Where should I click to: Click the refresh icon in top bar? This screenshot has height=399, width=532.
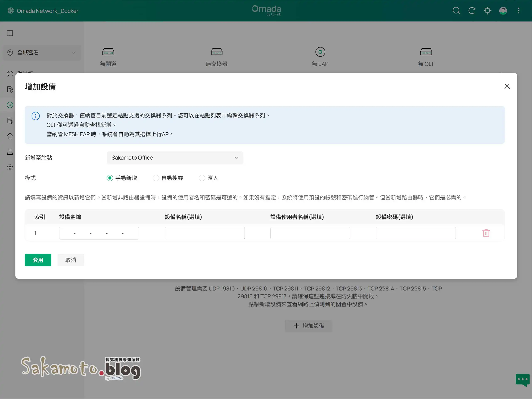click(472, 11)
